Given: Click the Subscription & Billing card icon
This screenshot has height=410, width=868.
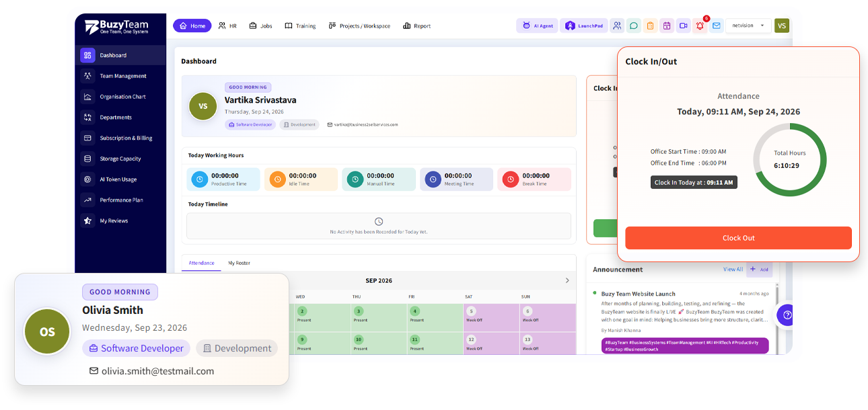Looking at the screenshot, I should coord(87,138).
